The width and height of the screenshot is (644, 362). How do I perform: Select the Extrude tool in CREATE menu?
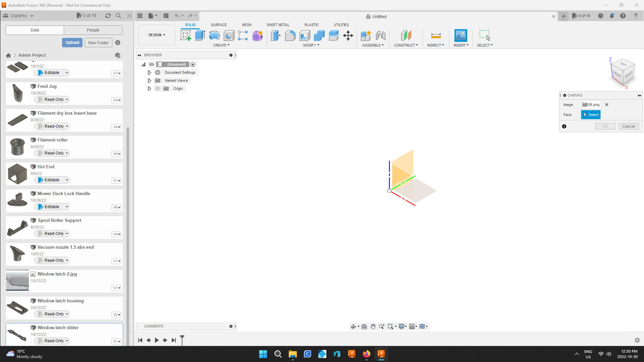coord(200,35)
